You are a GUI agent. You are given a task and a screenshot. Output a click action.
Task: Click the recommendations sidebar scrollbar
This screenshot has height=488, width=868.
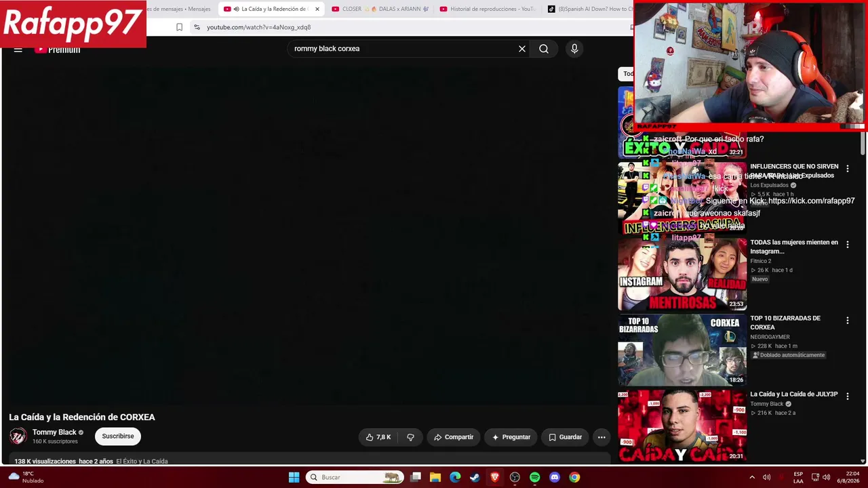(863, 143)
